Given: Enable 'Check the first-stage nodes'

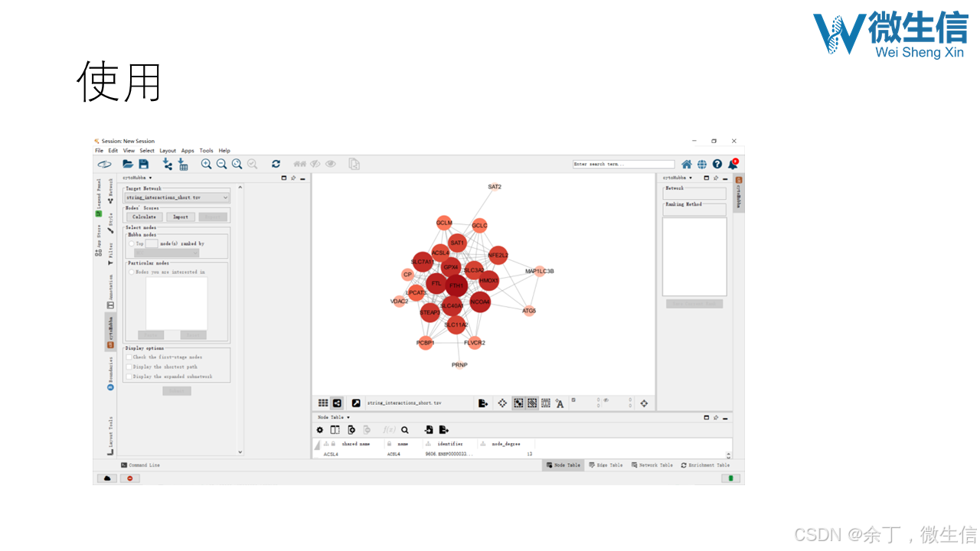Looking at the screenshot, I should tap(128, 357).
